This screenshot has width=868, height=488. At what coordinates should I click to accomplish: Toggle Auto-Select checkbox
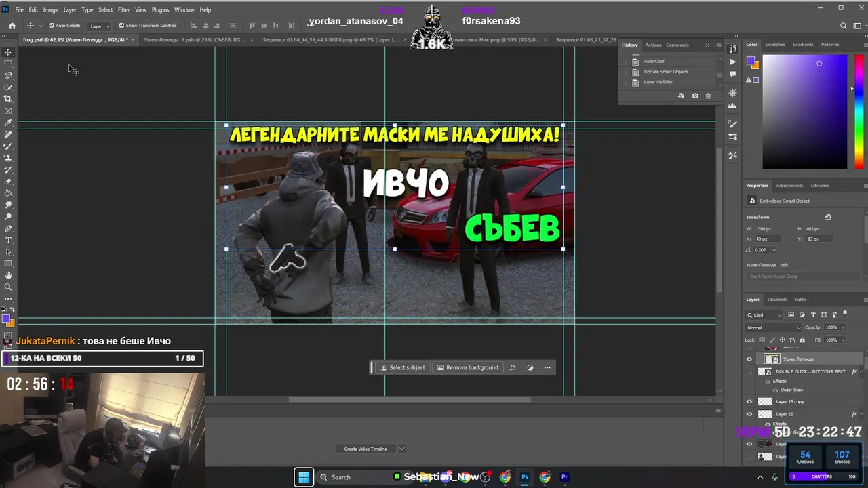52,26
